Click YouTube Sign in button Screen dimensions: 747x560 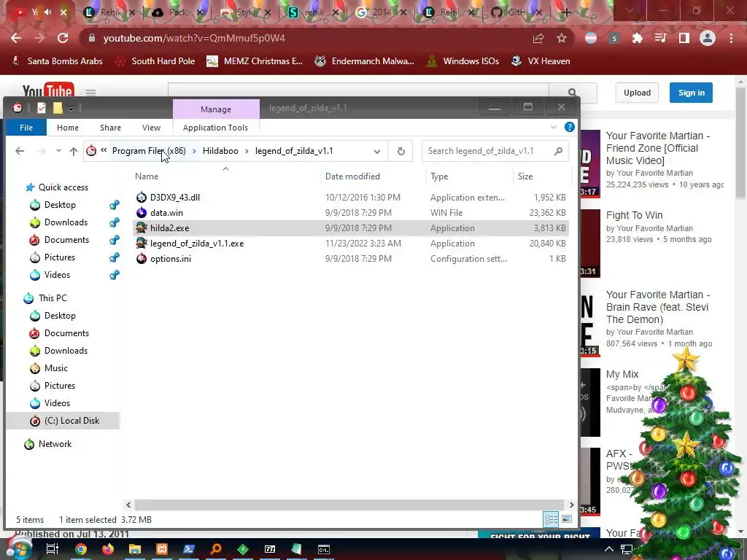(x=691, y=93)
